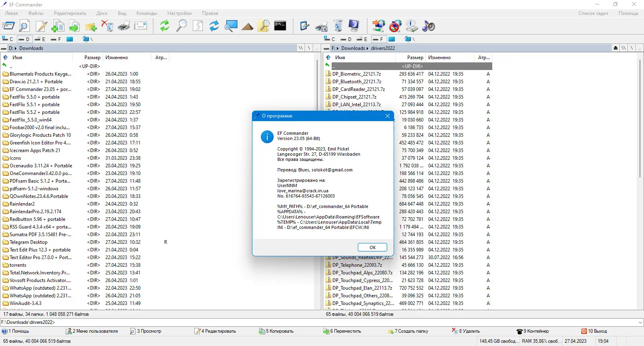
Task: Click the brown pyramid toolbar icon
Action: click(x=248, y=27)
